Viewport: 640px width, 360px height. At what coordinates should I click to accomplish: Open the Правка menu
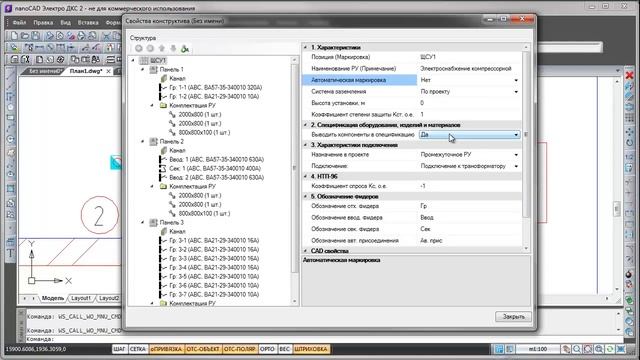43,22
